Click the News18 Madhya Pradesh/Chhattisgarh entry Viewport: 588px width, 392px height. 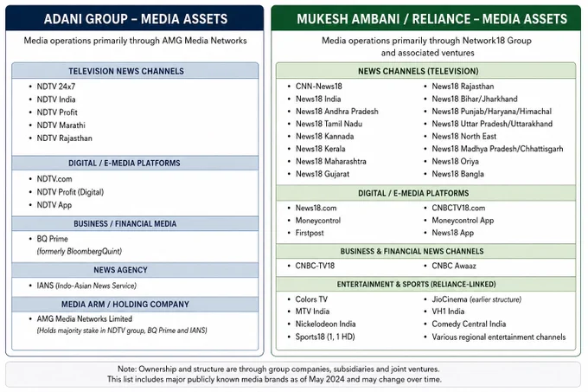tap(497, 149)
